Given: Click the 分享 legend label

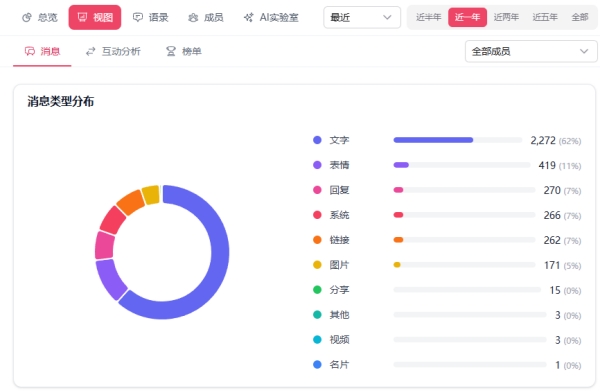Looking at the screenshot, I should [339, 290].
